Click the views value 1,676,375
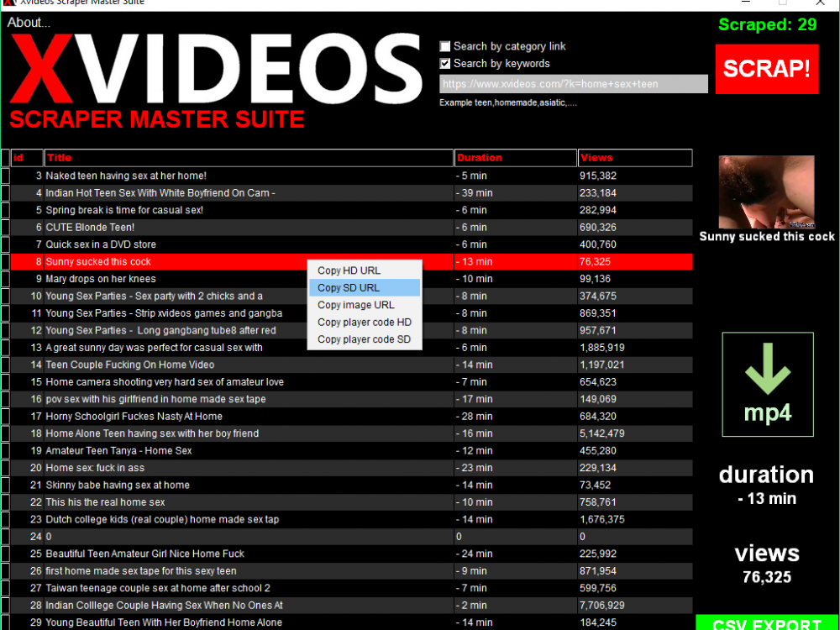Screen dimensions: 840x630 (602, 519)
